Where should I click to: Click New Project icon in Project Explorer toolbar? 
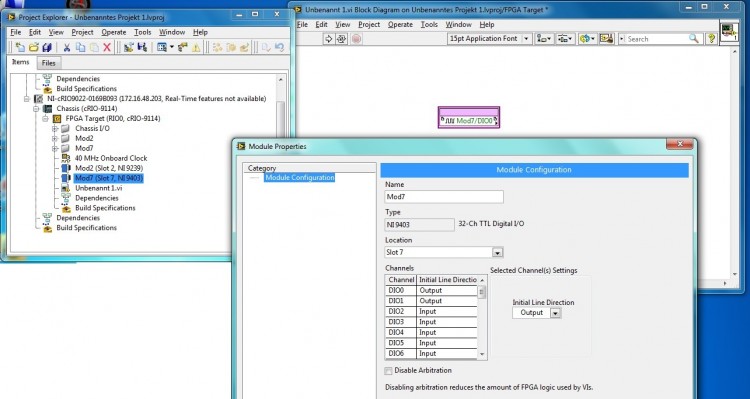coord(20,47)
